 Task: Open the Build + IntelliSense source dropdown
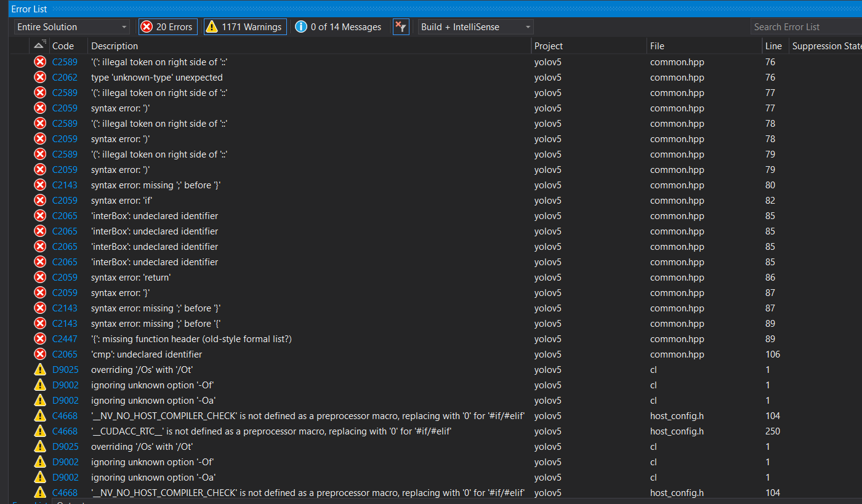pyautogui.click(x=475, y=27)
